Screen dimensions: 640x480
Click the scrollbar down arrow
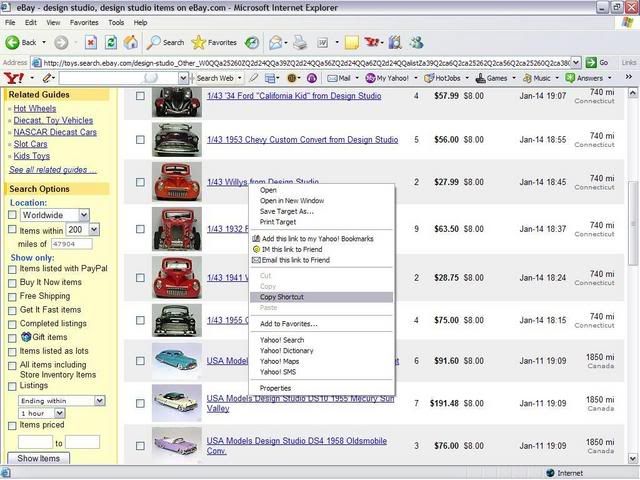(633, 458)
